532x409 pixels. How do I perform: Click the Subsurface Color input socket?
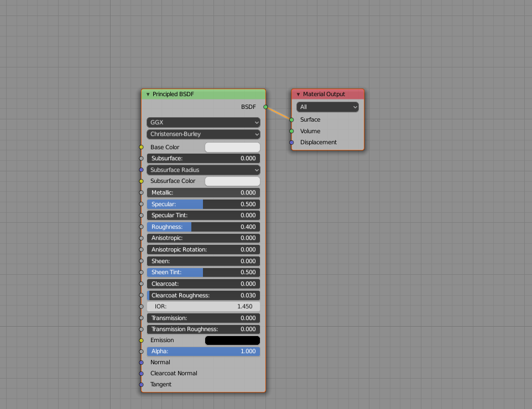coord(141,181)
